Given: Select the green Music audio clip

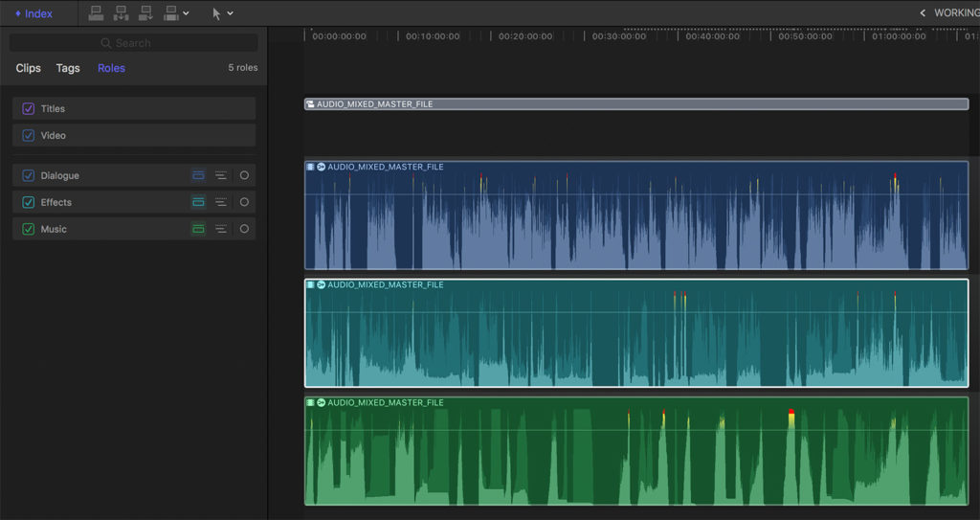Looking at the screenshot, I should [x=636, y=451].
